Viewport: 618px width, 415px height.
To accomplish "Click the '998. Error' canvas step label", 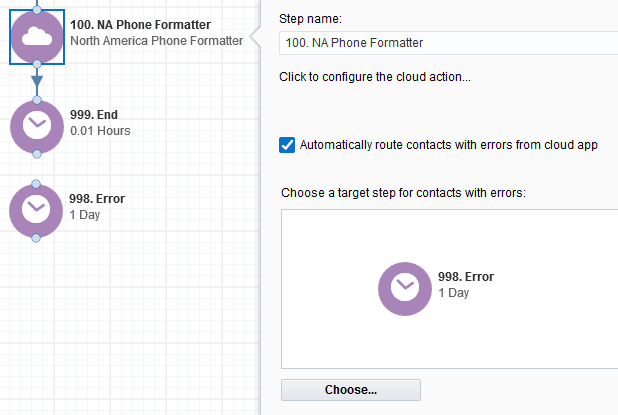I will pyautogui.click(x=97, y=199).
